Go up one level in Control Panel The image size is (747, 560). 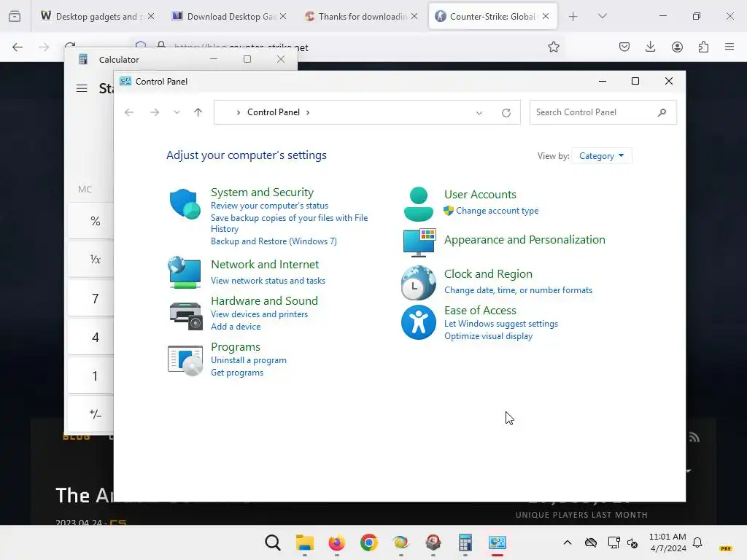pyautogui.click(x=198, y=112)
